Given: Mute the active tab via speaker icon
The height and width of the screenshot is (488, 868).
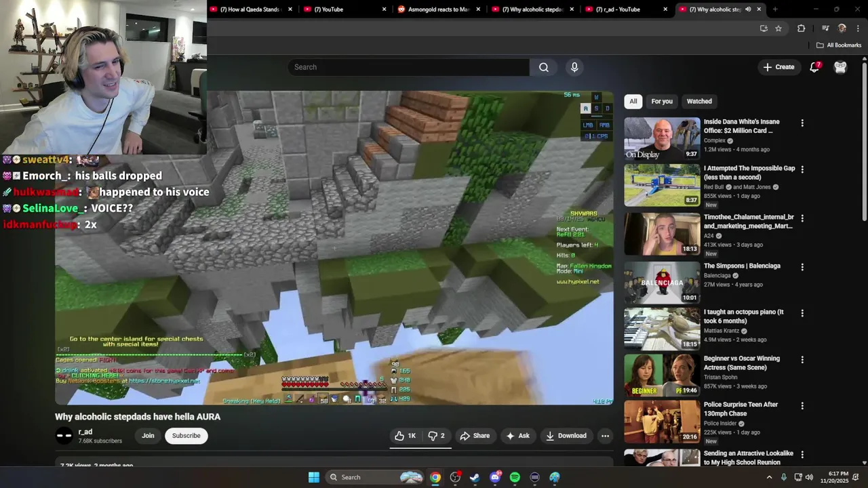Looking at the screenshot, I should tap(748, 9).
